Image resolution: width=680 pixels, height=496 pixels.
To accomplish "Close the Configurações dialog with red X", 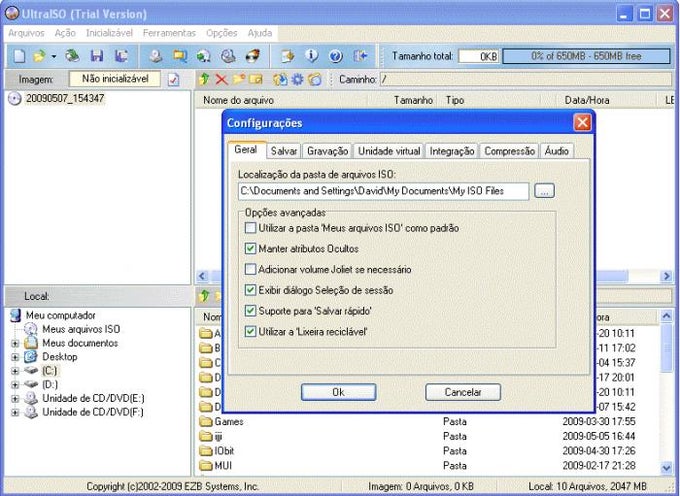I will click(x=582, y=123).
